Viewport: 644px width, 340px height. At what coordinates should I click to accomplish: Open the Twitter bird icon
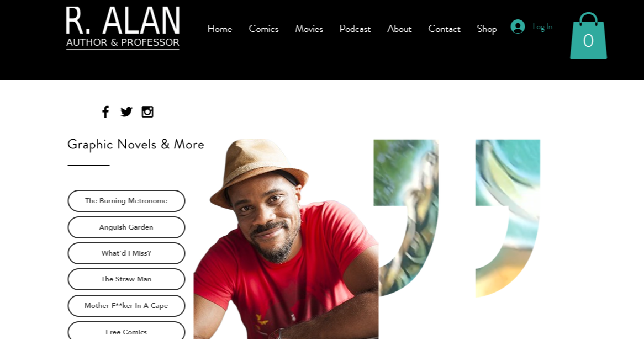[126, 111]
